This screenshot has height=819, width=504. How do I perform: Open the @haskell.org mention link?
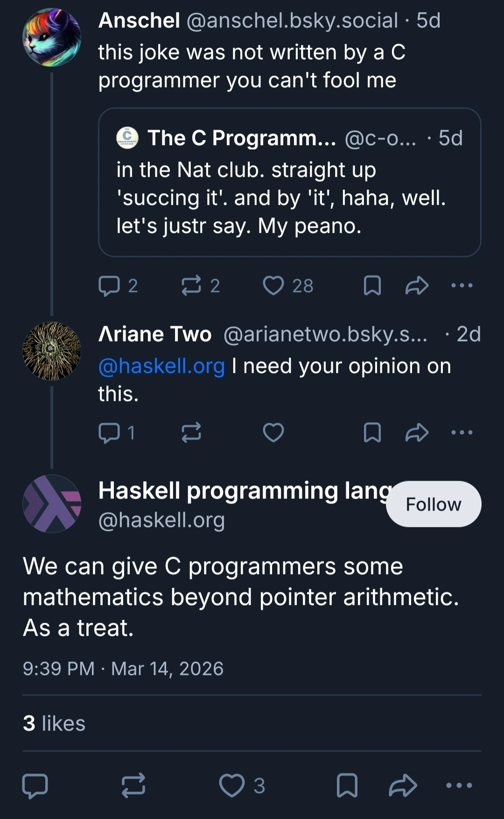click(160, 366)
